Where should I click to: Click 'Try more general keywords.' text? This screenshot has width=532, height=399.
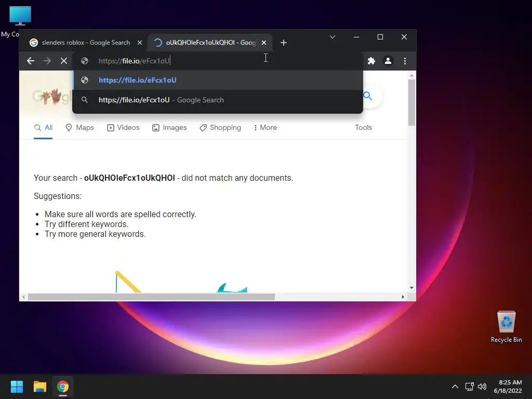pos(95,234)
